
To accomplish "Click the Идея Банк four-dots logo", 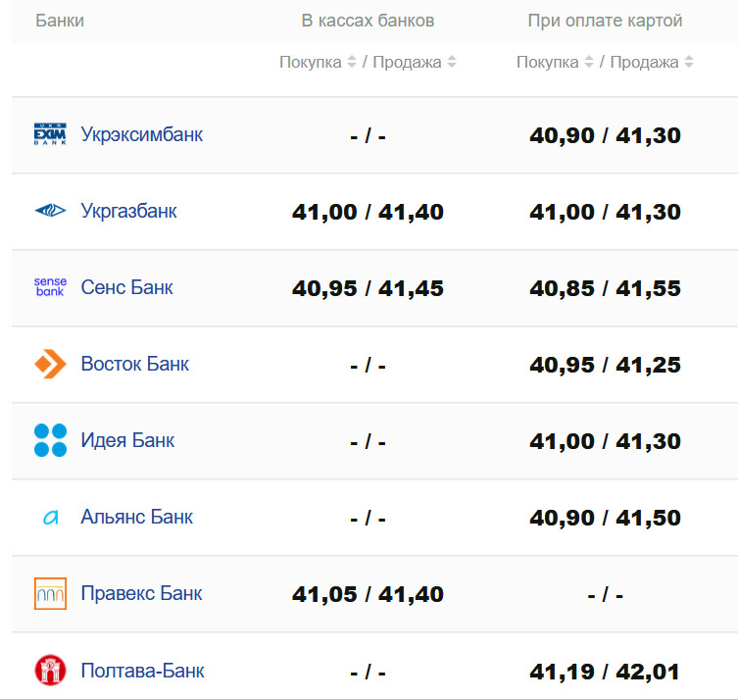I will pos(50,440).
